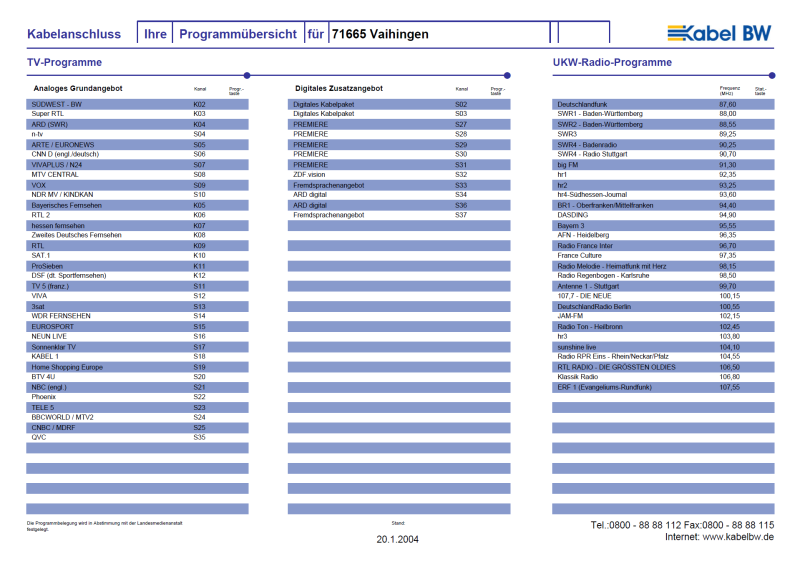Select the Analoges Grundangebot column header

pyautogui.click(x=78, y=88)
